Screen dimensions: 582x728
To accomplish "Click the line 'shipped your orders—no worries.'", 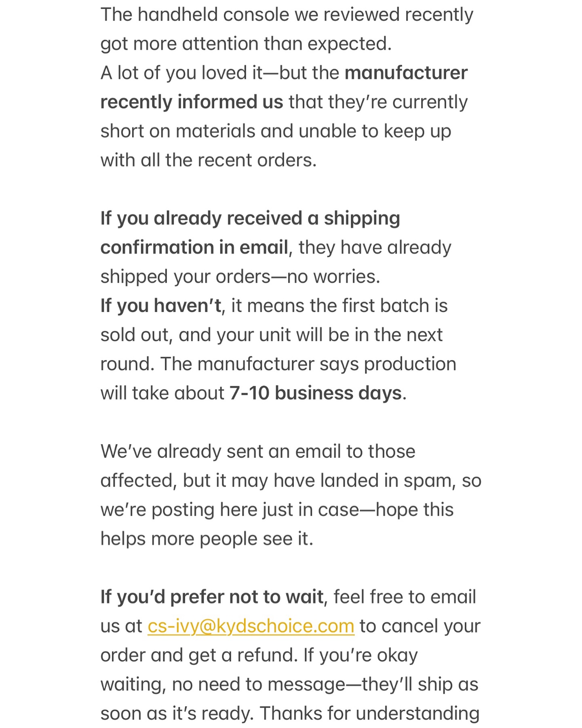I will coord(240,277).
